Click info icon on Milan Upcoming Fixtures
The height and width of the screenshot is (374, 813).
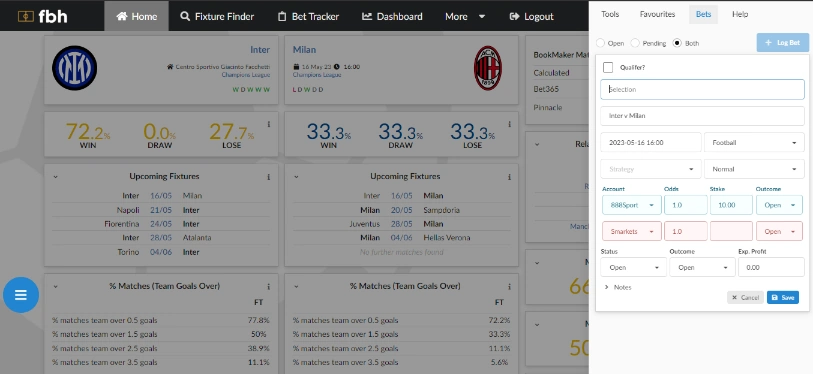[509, 177]
